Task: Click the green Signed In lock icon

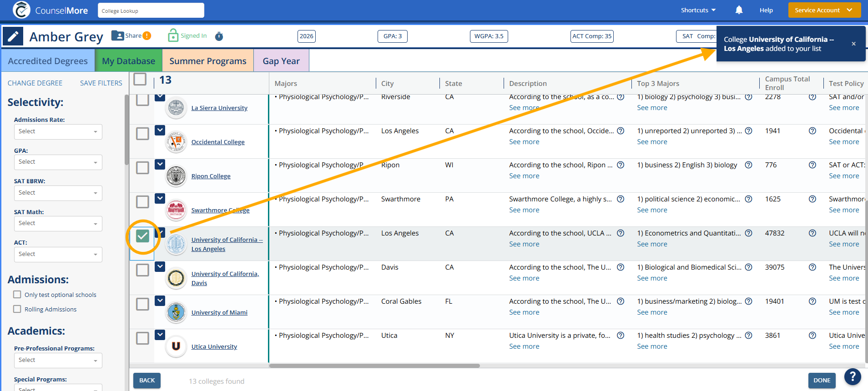Action: pos(173,35)
